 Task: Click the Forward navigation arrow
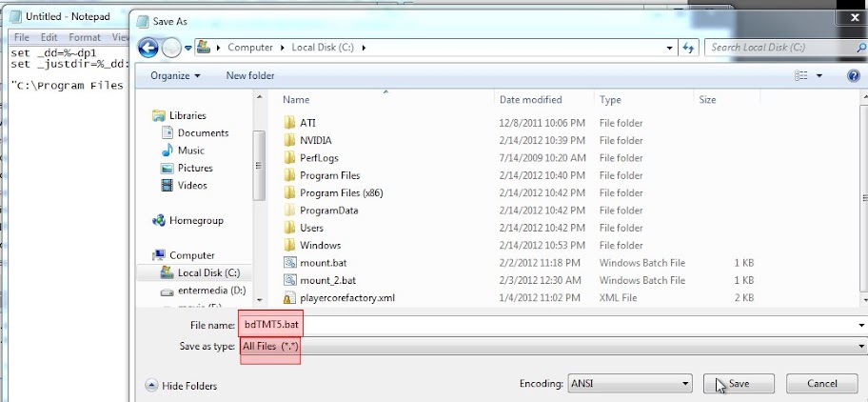point(171,48)
